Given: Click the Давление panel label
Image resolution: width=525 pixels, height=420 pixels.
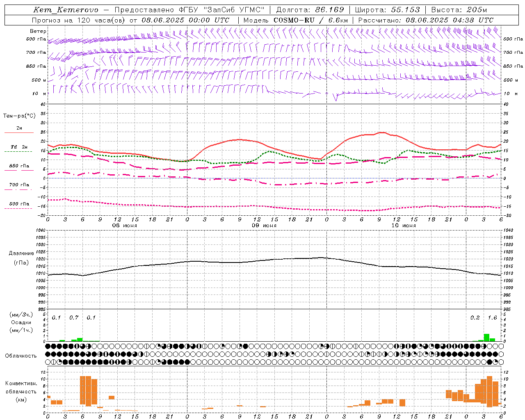Looking at the screenshot, I should 21,253.
